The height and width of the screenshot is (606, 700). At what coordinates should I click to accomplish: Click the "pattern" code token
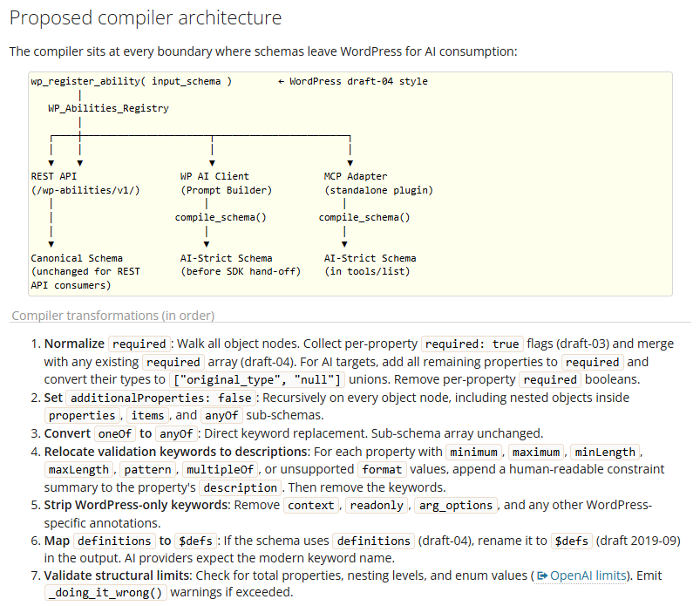tap(148, 470)
